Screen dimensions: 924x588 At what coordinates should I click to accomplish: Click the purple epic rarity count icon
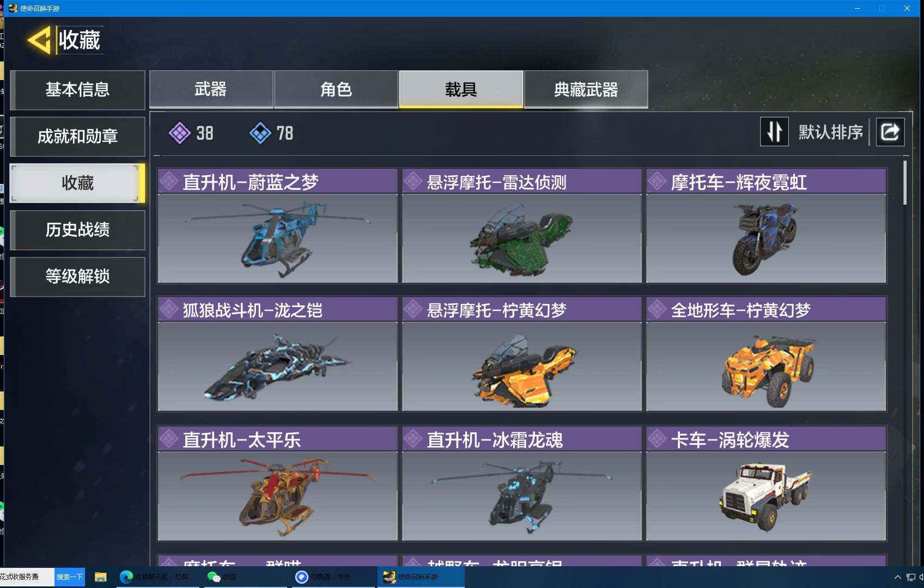click(x=179, y=133)
